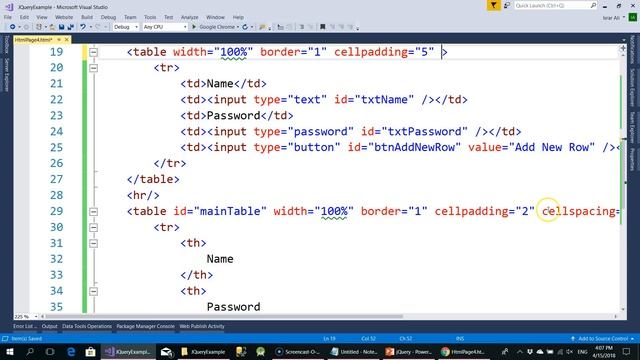
Task: Click the green Start debugging play icon
Action: click(194, 27)
